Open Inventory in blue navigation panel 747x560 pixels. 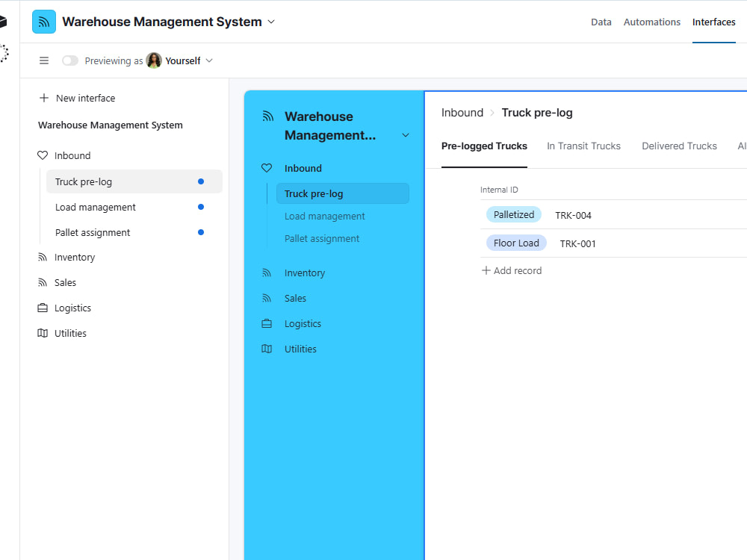pyautogui.click(x=305, y=273)
